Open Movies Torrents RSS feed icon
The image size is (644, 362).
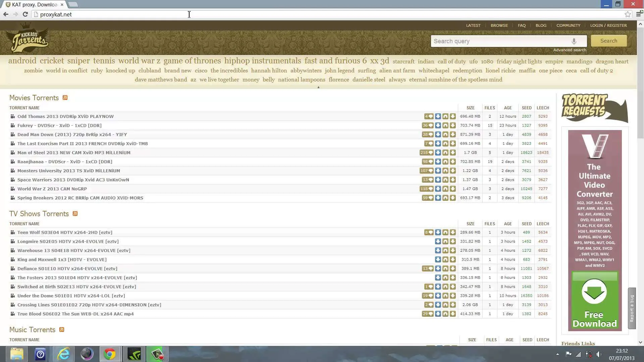coord(65,98)
